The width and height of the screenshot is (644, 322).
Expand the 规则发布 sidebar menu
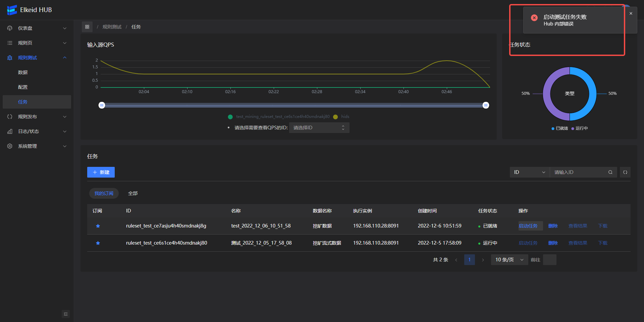tap(37, 117)
